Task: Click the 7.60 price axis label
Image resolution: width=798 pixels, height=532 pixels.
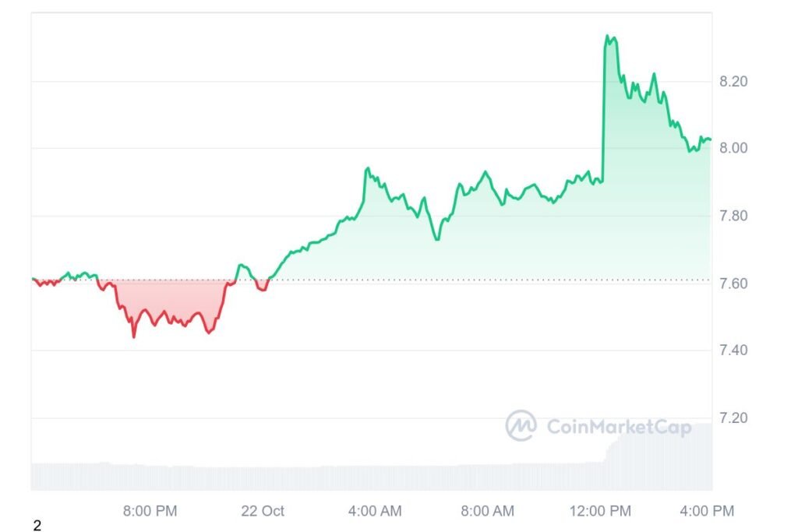Action: [733, 283]
